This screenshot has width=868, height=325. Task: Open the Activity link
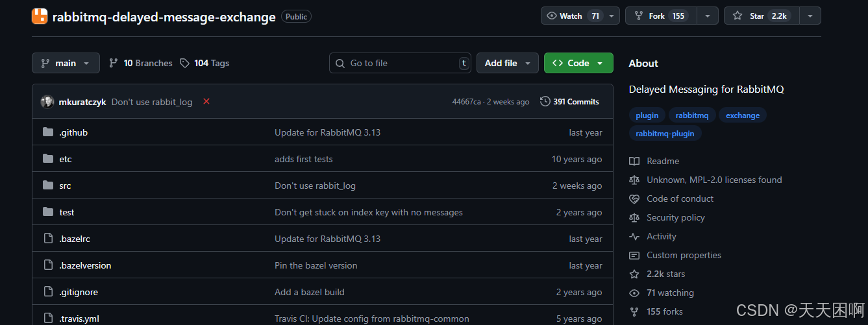653,236
